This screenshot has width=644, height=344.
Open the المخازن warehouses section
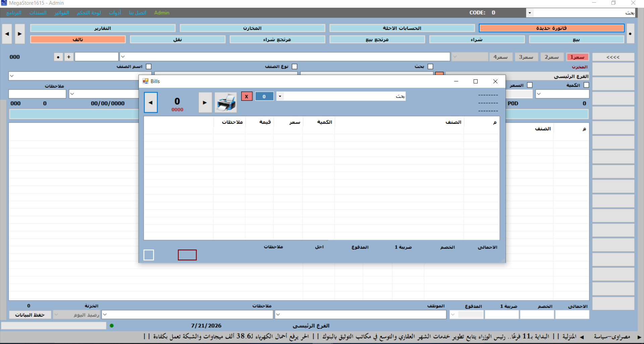[x=252, y=28]
